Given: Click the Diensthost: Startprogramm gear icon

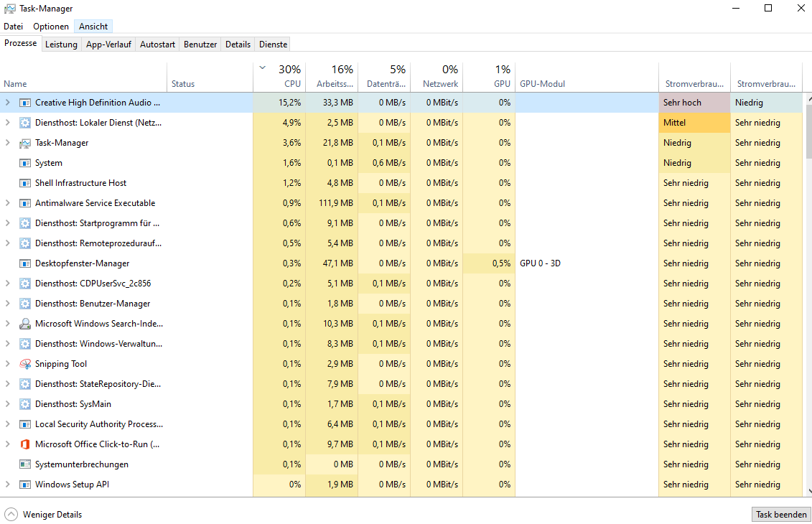Looking at the screenshot, I should tap(25, 223).
